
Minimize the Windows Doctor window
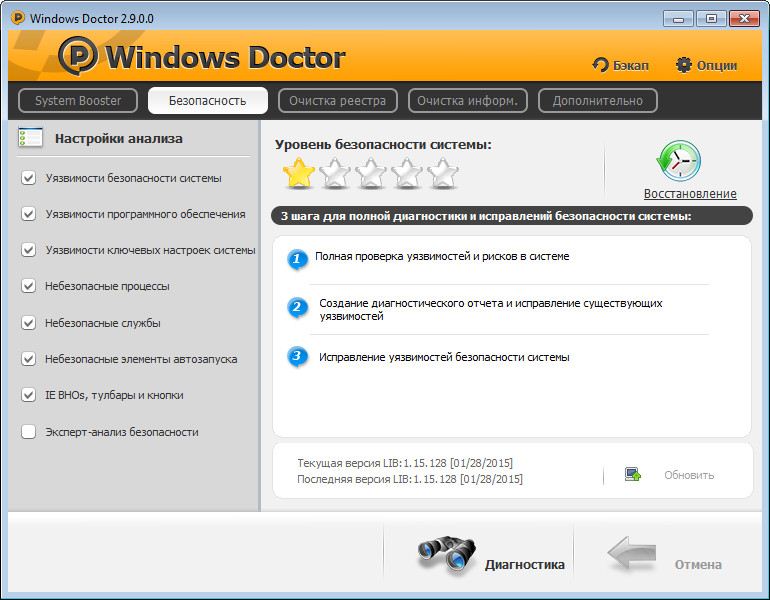click(678, 19)
